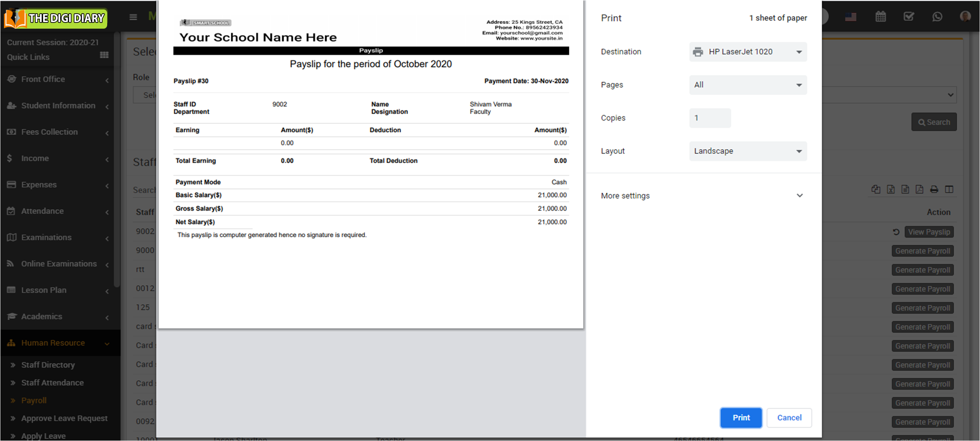Open Staff Directory in sidebar

click(48, 365)
